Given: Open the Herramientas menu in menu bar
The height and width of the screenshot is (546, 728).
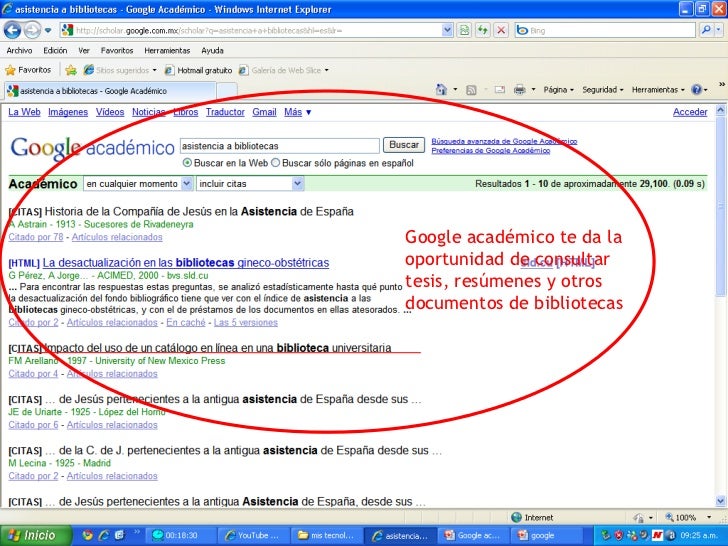Looking at the screenshot, I should point(167,51).
